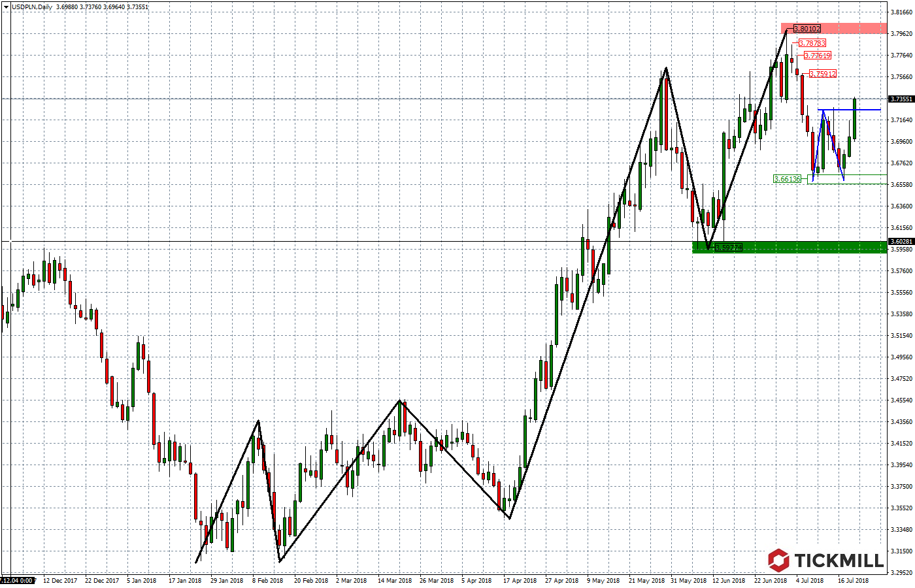This screenshot has width=915, height=588.
Task: Click the 26 Mar 2018 date label
Action: click(x=436, y=580)
